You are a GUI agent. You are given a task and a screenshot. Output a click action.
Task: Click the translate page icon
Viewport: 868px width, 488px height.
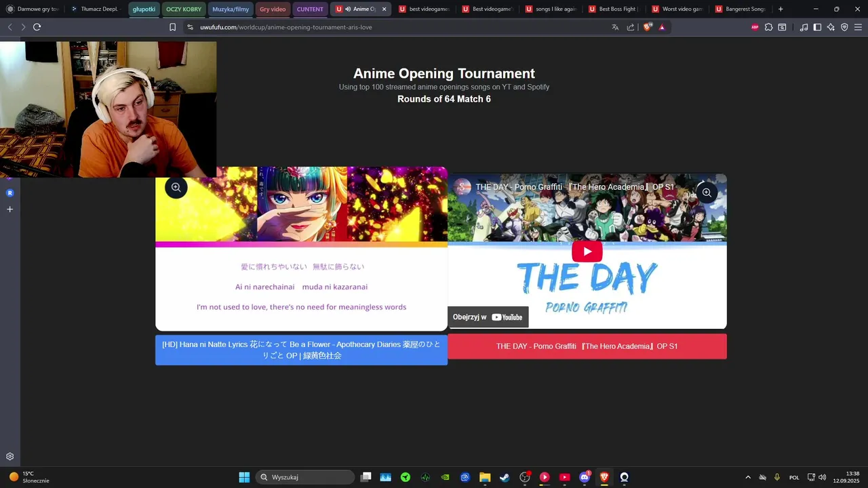tap(615, 27)
